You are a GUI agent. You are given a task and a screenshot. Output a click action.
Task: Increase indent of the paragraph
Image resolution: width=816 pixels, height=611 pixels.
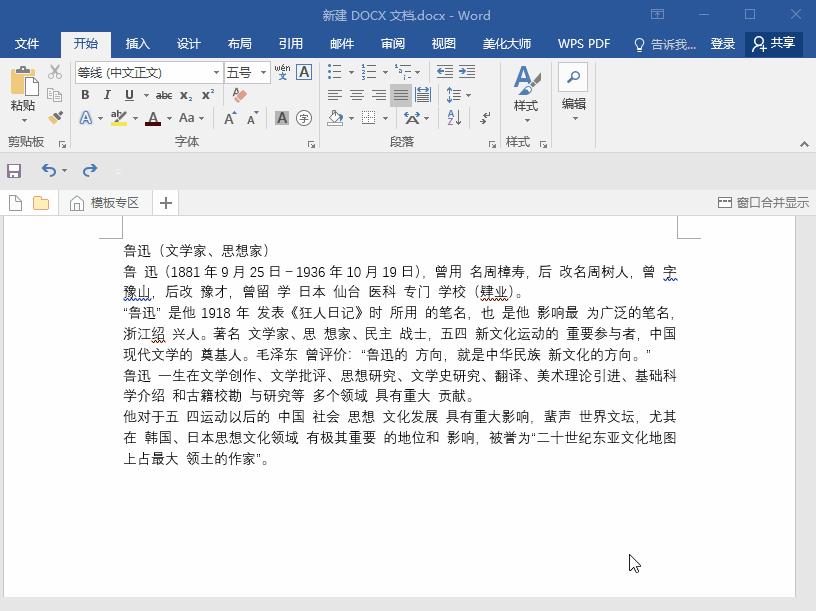tap(467, 71)
